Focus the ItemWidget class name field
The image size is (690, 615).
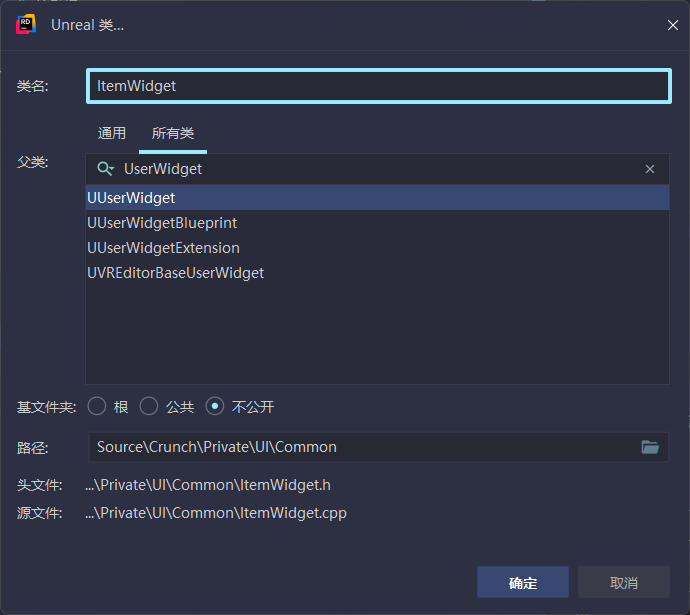click(x=379, y=86)
